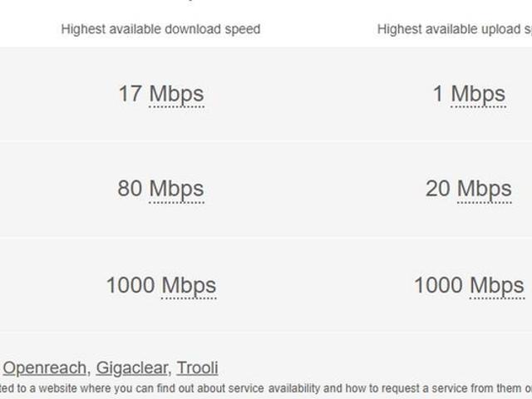Click the number 1000 in the download column
This screenshot has width=532, height=399.
[x=131, y=286]
